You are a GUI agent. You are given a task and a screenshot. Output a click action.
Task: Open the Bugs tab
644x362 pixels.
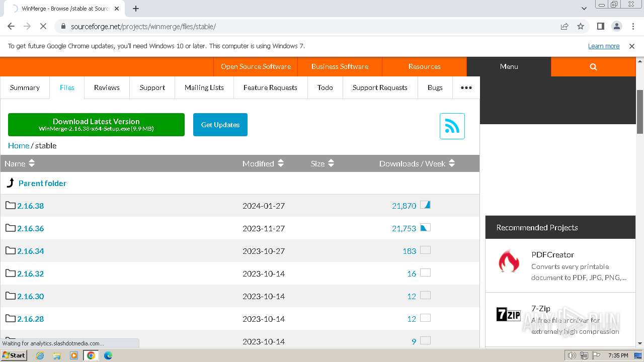click(x=435, y=87)
